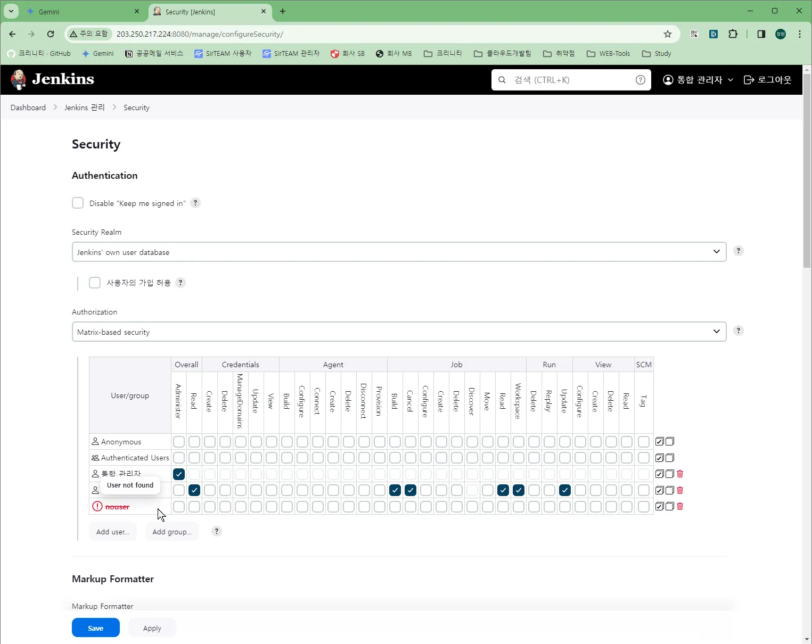This screenshot has width=812, height=644.
Task: Click Add group... button
Action: pyautogui.click(x=172, y=532)
